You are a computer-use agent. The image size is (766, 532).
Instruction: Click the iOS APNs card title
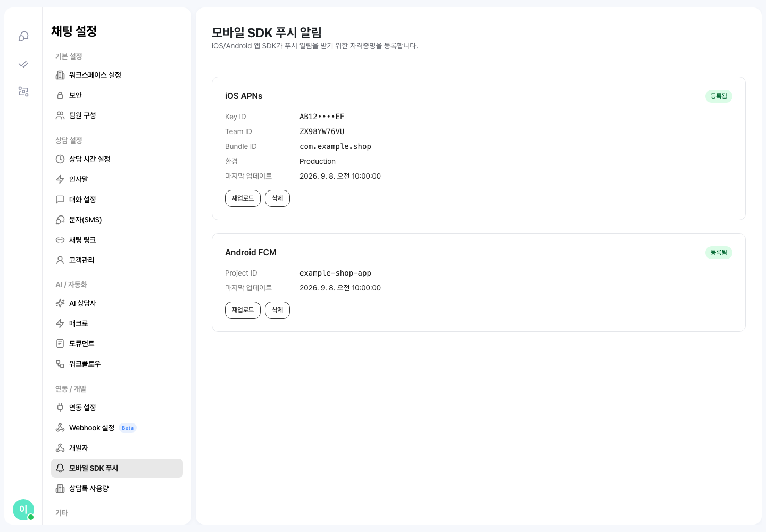click(x=244, y=96)
